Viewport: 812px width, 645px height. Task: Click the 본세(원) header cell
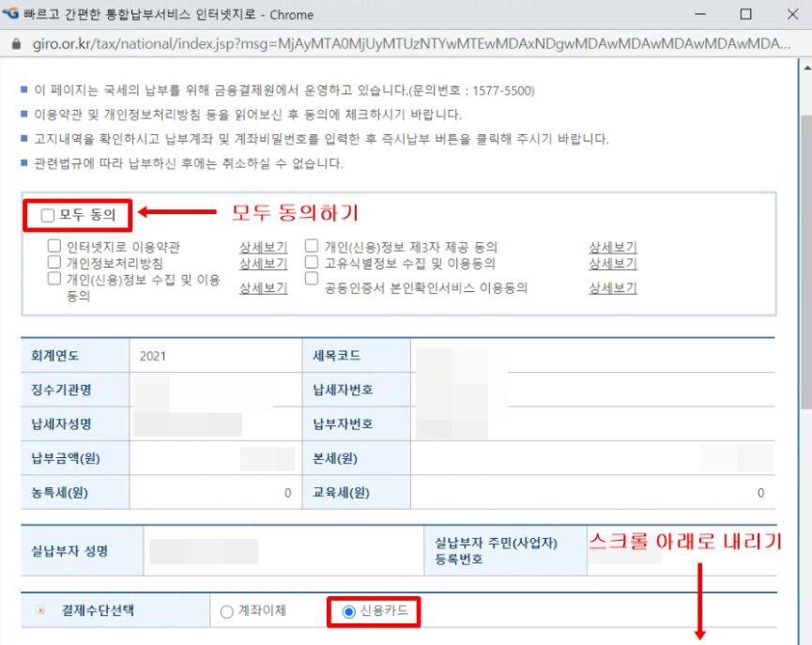click(x=357, y=458)
